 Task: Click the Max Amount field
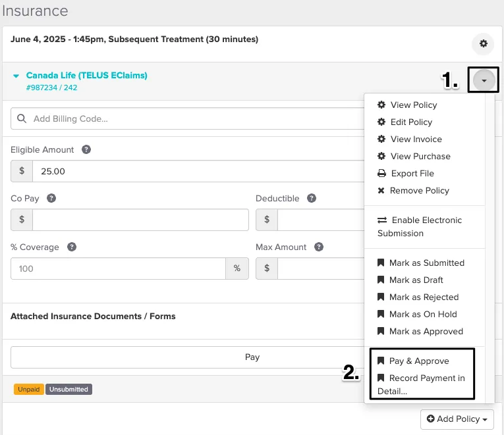(321, 269)
